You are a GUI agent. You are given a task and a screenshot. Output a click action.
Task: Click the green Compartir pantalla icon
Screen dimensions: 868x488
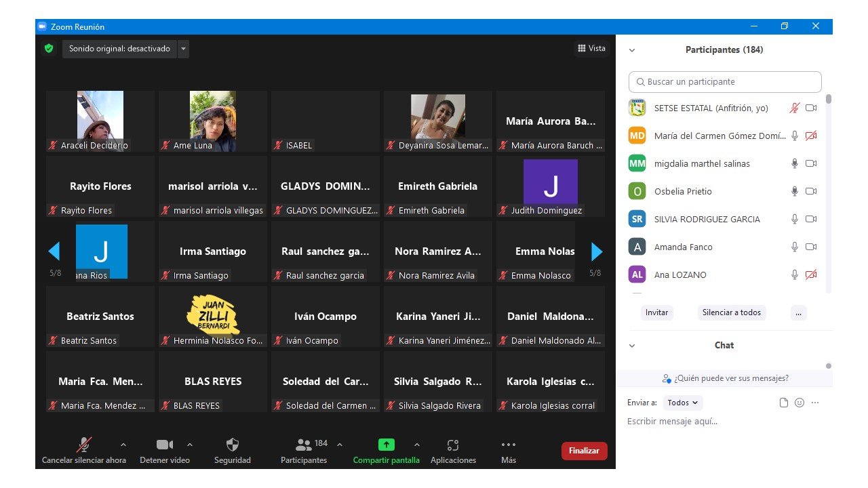[x=386, y=445]
